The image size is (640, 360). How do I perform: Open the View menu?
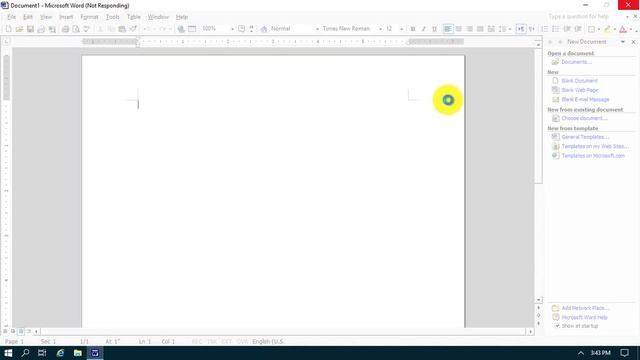[x=46, y=17]
